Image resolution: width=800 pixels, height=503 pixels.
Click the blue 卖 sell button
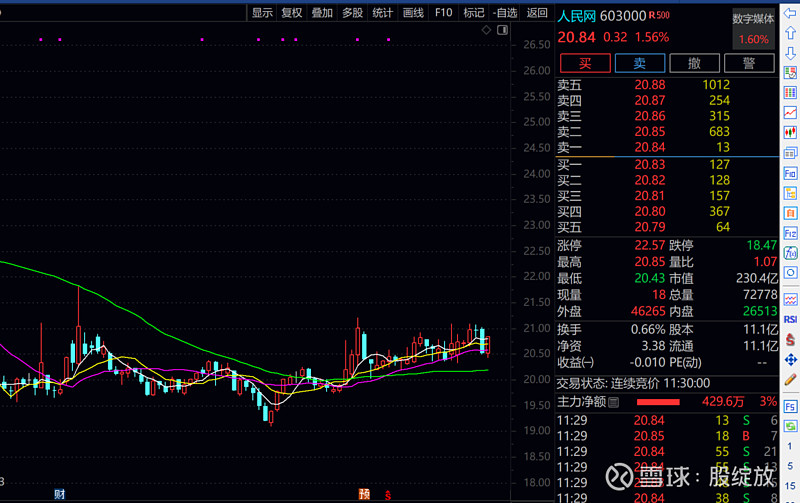[640, 63]
